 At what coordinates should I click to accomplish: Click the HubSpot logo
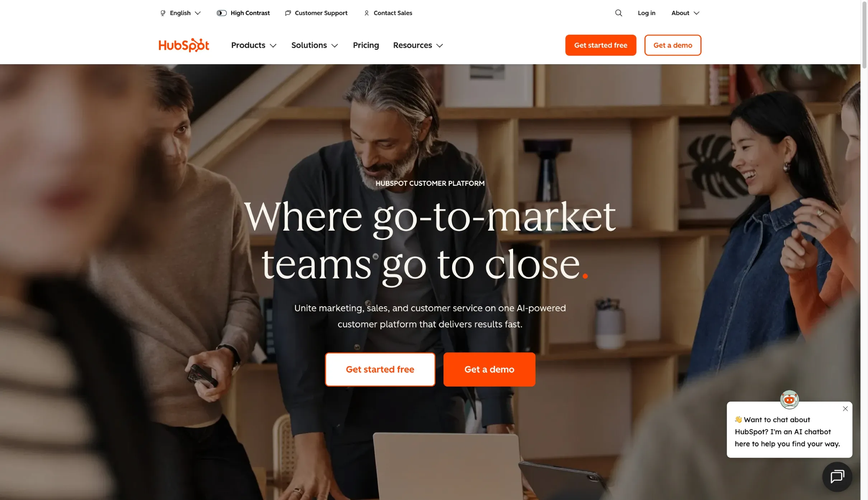(184, 45)
